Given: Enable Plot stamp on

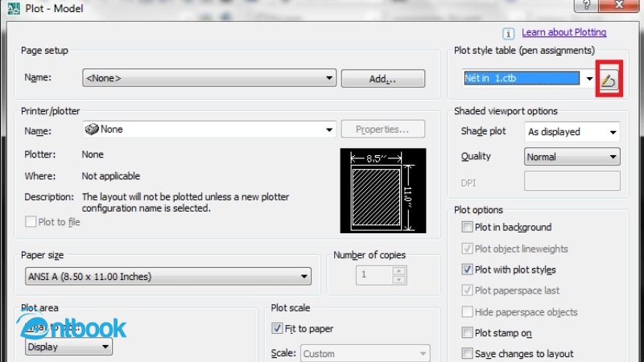Looking at the screenshot, I should tap(467, 332).
